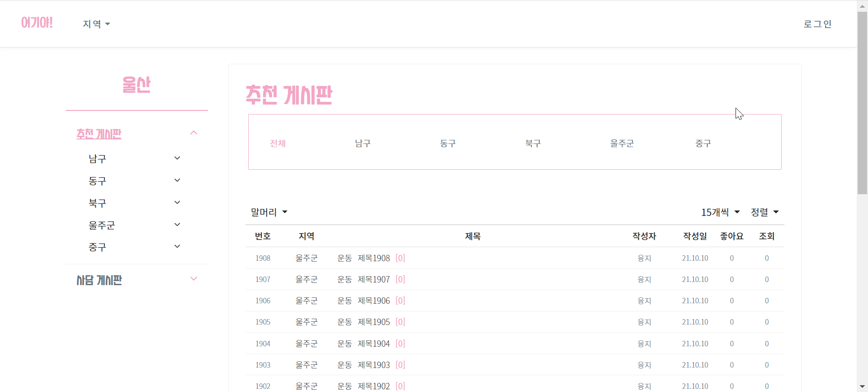This screenshot has height=392, width=868.
Task: Click date 21.10.10 in row 1905
Action: [695, 322]
